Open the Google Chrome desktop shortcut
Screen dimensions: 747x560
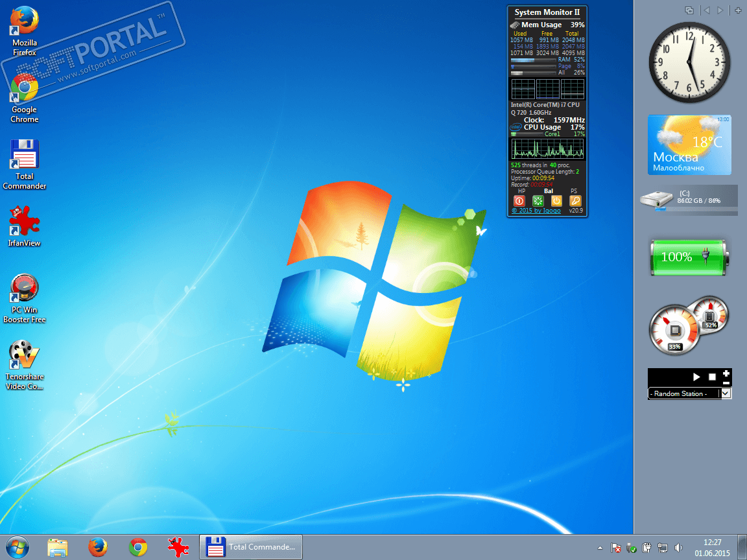(24, 99)
